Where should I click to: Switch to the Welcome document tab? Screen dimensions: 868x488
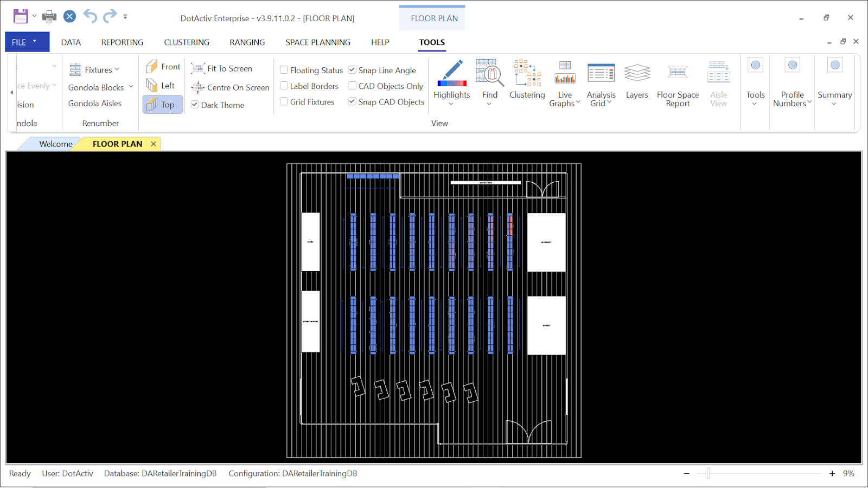(x=55, y=144)
